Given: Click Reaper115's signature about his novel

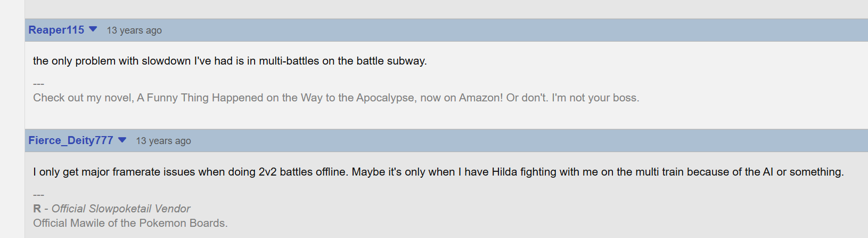Looking at the screenshot, I should click(335, 98).
